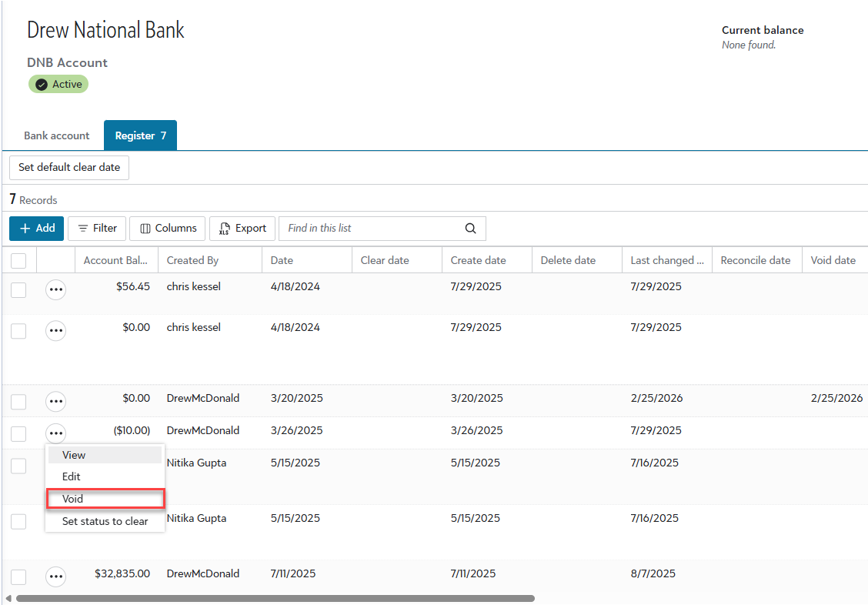Open row actions for $56.45 record

tap(55, 290)
